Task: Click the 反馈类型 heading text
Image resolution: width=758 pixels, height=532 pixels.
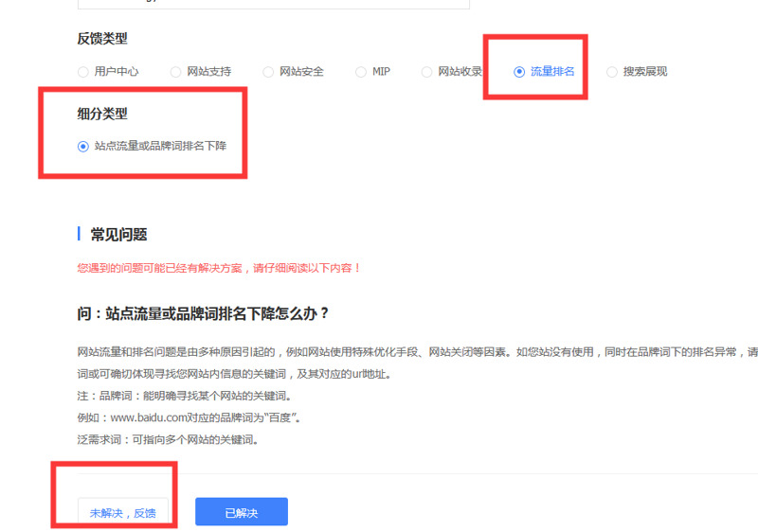Action: (x=102, y=39)
